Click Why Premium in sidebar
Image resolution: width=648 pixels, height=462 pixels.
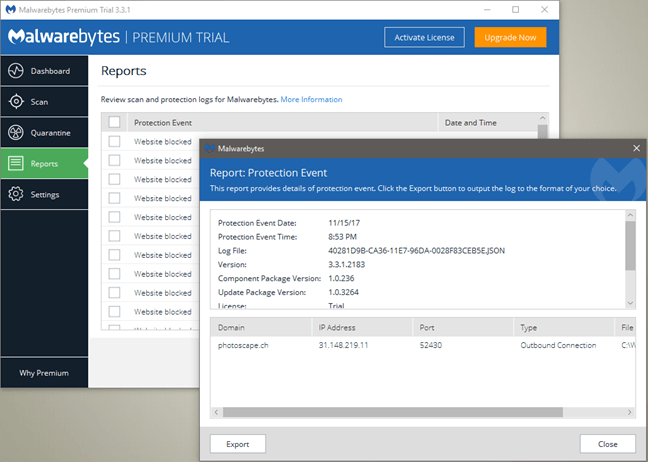pyautogui.click(x=44, y=373)
